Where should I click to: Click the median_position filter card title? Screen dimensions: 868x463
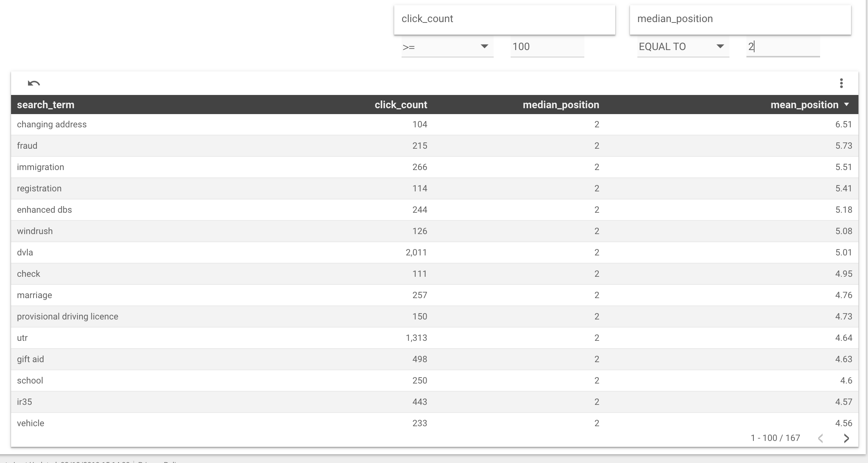tap(675, 19)
